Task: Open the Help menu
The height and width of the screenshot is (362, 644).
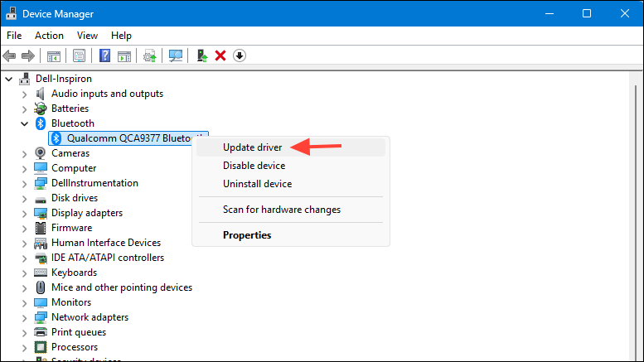Action: pyautogui.click(x=121, y=36)
